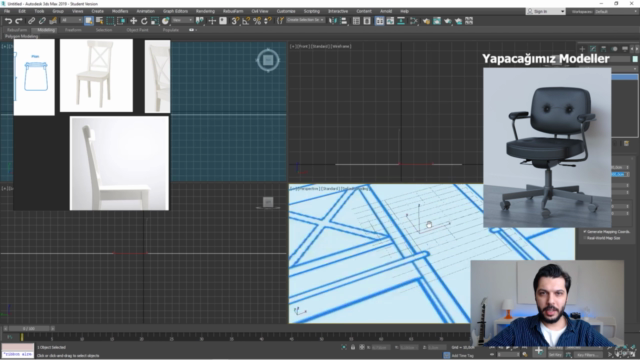Screen dimensions: 640x360
Task: Open the Create Selection Set dropdown
Action: click(x=305, y=20)
